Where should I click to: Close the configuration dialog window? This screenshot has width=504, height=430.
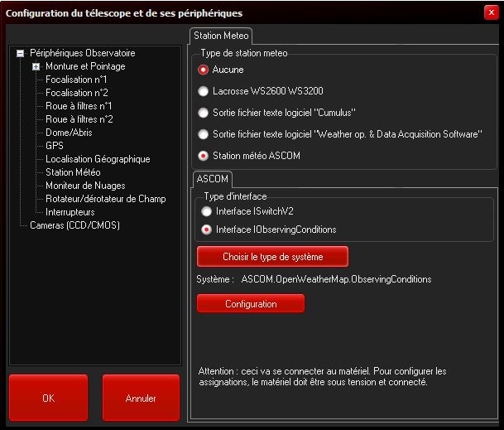click(489, 12)
